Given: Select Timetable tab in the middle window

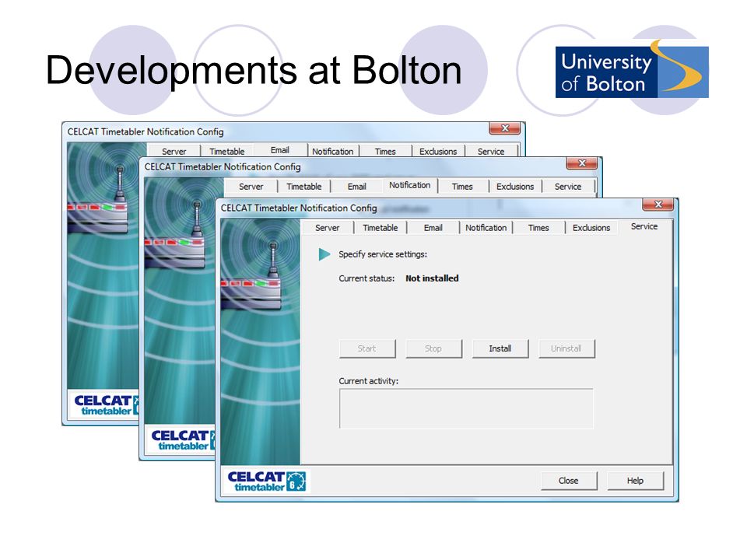Looking at the screenshot, I should tap(304, 187).
